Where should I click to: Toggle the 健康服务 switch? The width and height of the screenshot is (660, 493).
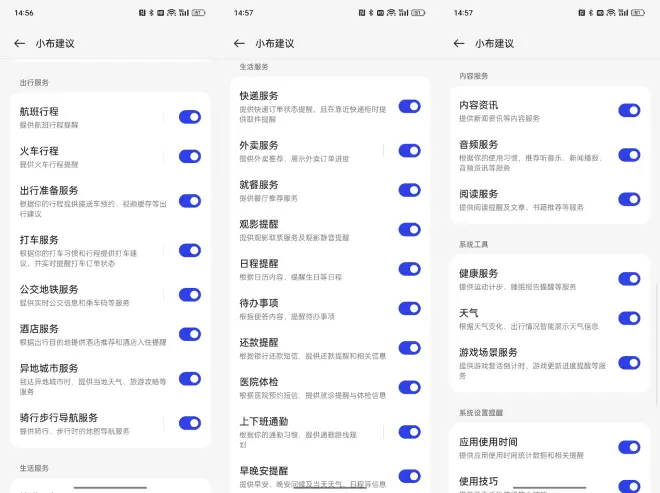pyautogui.click(x=629, y=279)
